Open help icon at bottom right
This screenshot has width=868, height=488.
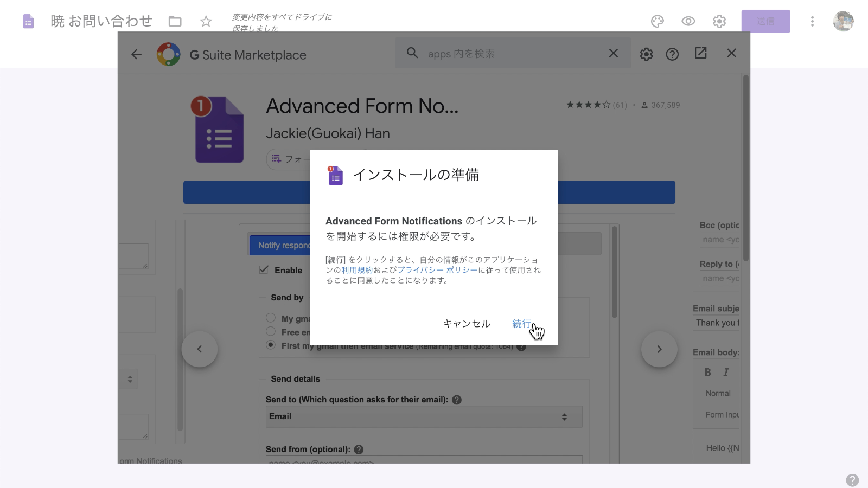click(852, 480)
